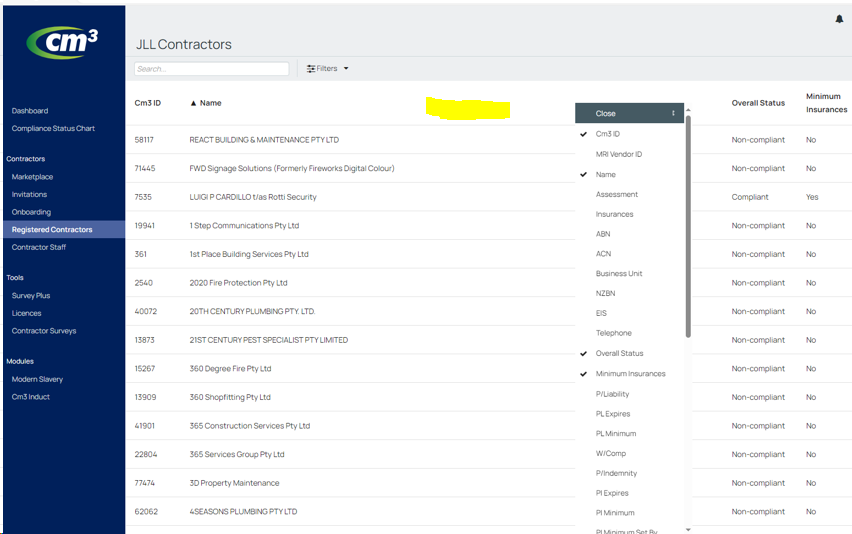The width and height of the screenshot is (852, 534).
Task: Enable the NZBN column
Action: (605, 293)
